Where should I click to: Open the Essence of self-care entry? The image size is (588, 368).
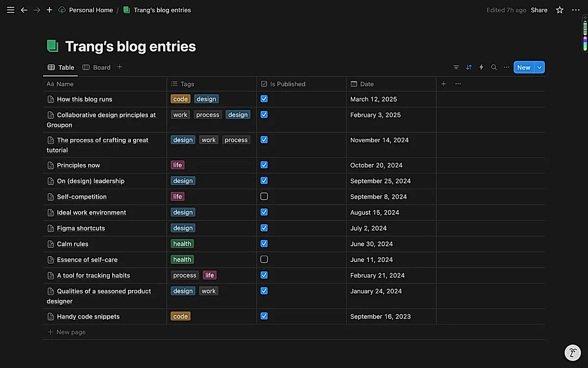87,260
